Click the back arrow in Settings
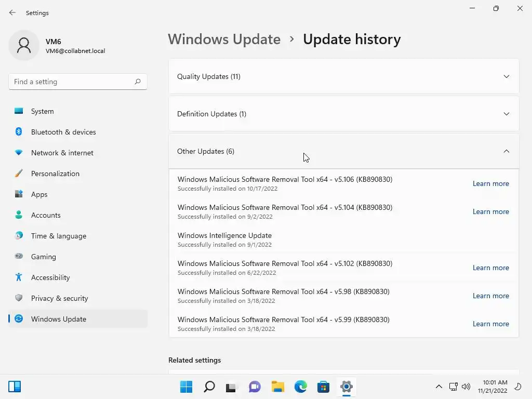This screenshot has width=532, height=399. point(12,12)
